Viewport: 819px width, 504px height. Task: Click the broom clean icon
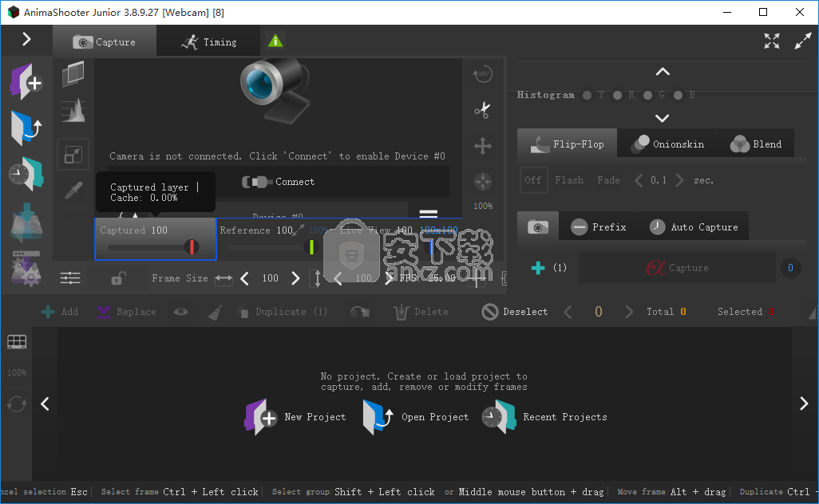pos(215,312)
